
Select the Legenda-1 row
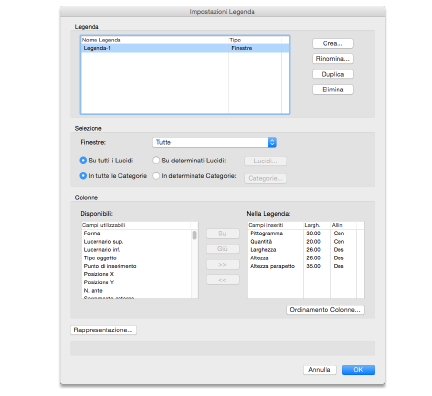tap(185, 48)
